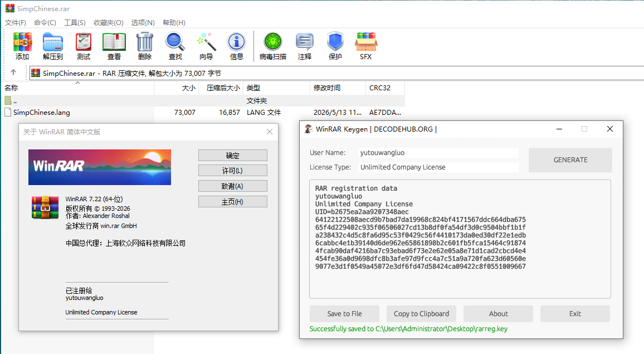The image size is (644, 354).
Task: Click the User Name input field
Action: coord(438,153)
